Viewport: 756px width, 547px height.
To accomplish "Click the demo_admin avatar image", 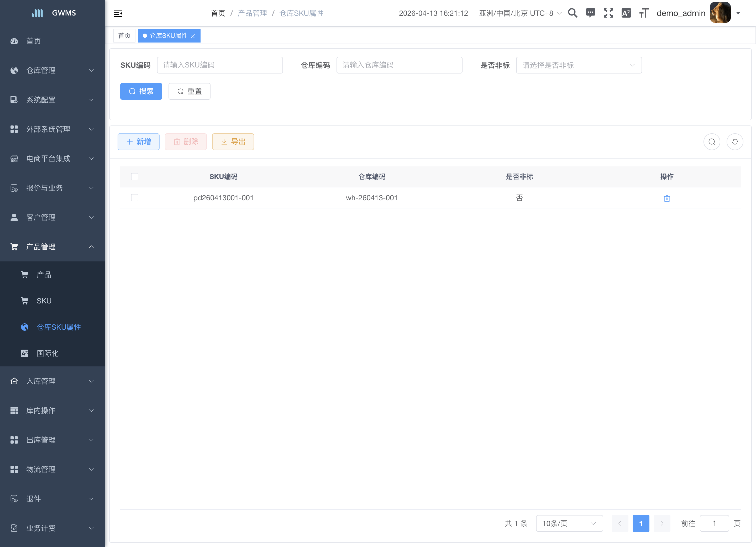I will pyautogui.click(x=720, y=13).
